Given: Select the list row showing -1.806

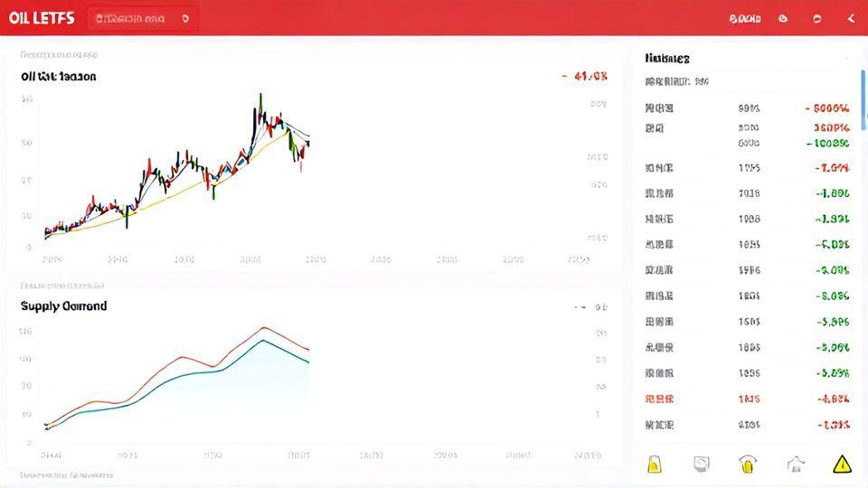Looking at the screenshot, I should coord(747,193).
